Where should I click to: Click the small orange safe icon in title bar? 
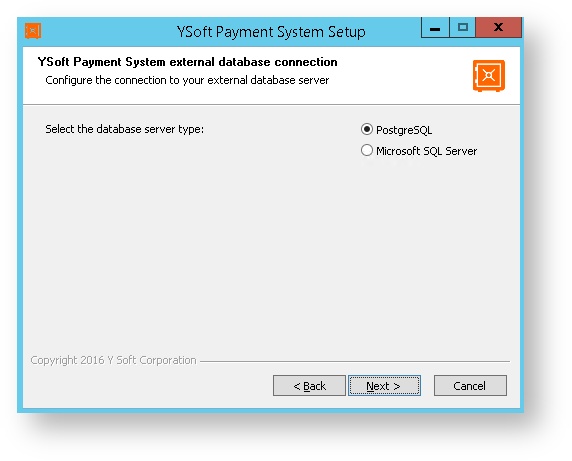tap(33, 31)
